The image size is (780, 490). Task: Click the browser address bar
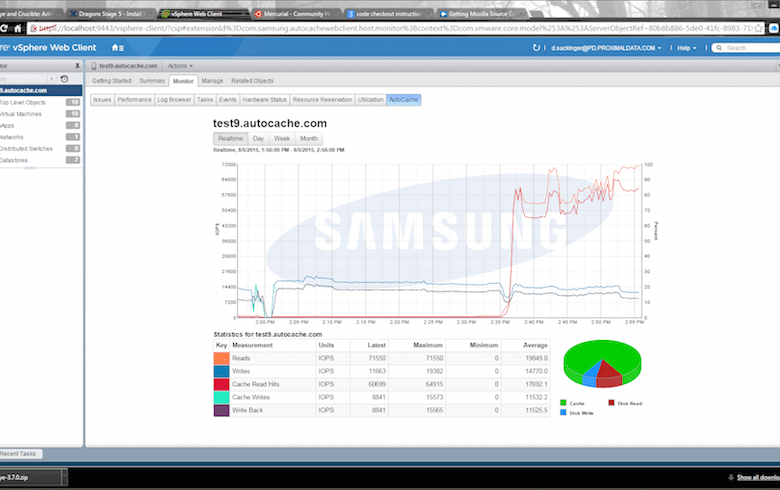(x=395, y=28)
